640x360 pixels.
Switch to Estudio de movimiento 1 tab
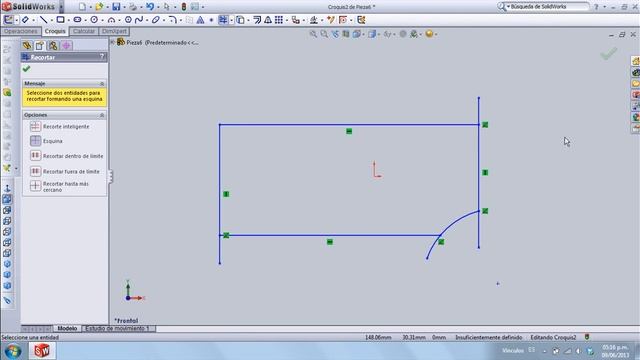pyautogui.click(x=118, y=328)
